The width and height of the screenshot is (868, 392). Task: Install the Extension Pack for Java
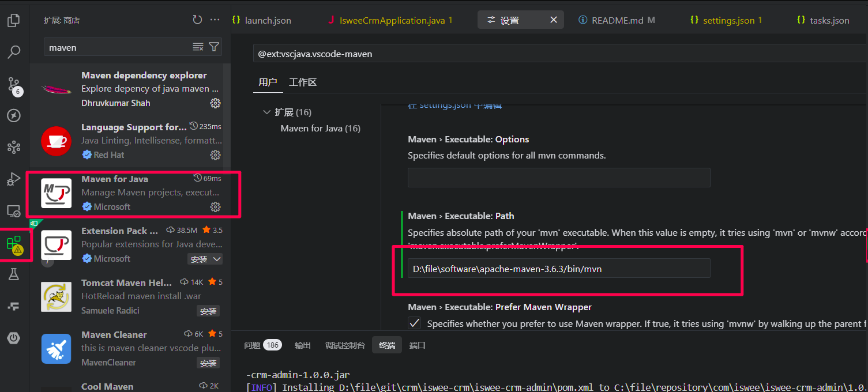coord(199,259)
